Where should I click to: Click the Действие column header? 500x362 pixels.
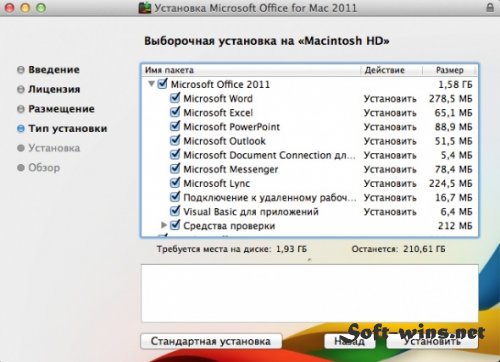384,70
